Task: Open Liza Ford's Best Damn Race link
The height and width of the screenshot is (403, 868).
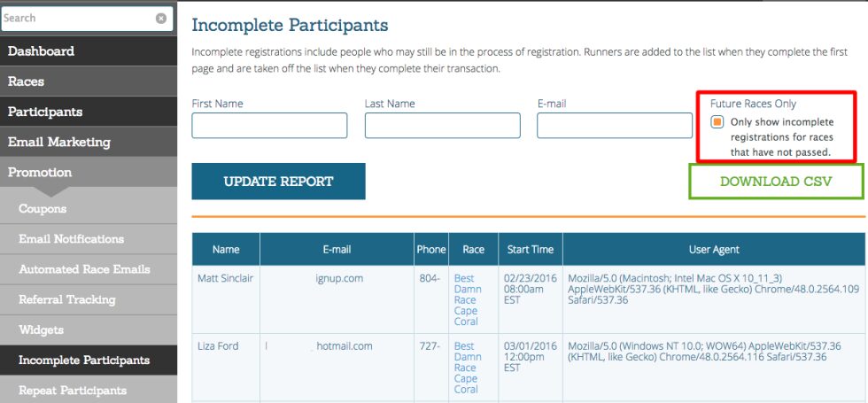Action: (468, 368)
